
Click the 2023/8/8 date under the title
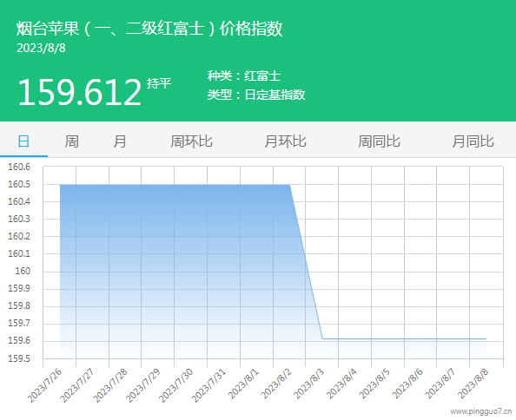(41, 48)
